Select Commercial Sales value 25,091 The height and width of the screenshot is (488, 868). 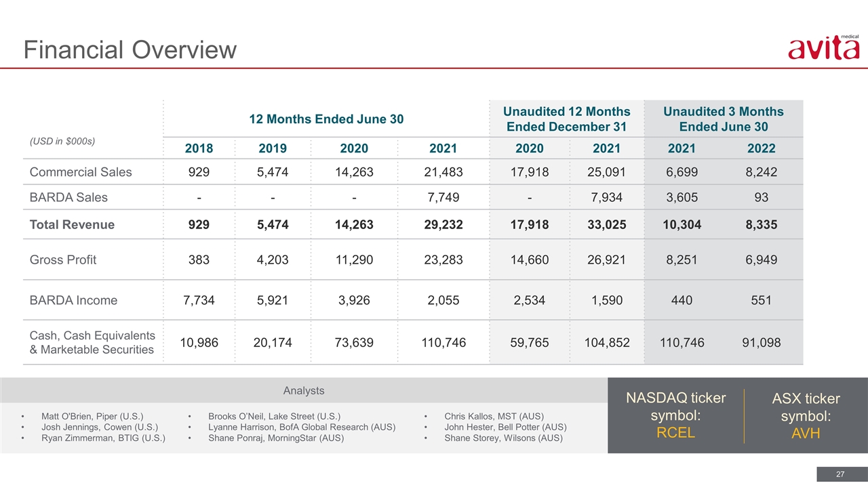point(608,172)
